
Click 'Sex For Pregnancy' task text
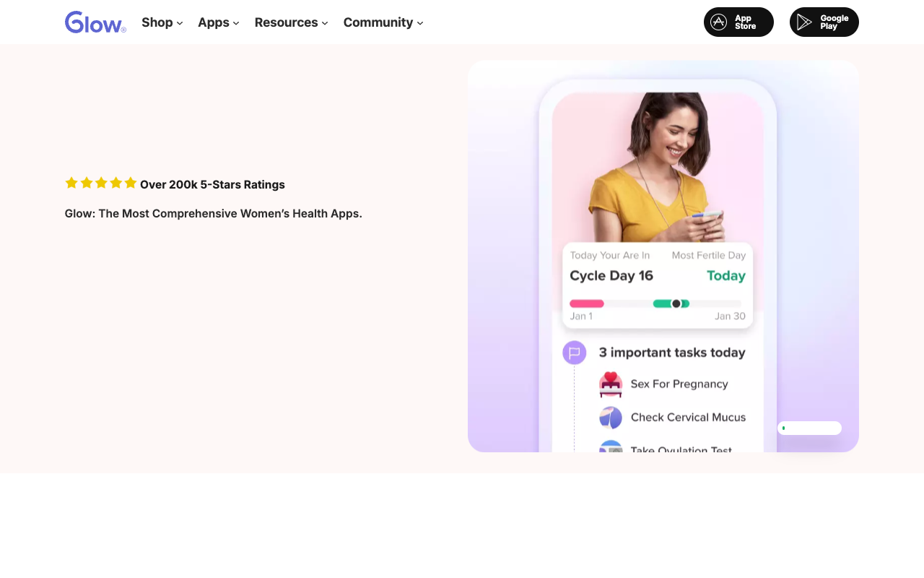(x=679, y=384)
